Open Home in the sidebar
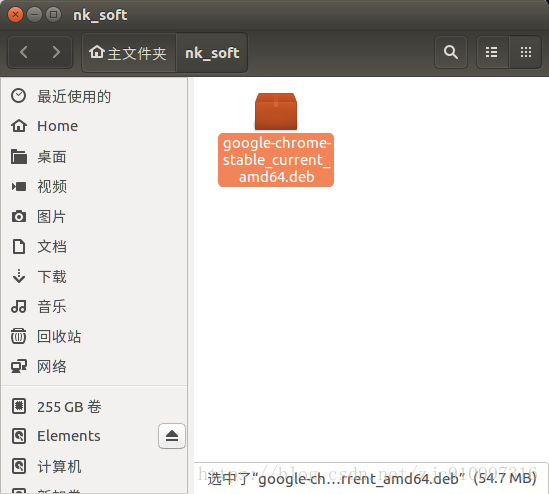 point(94,126)
